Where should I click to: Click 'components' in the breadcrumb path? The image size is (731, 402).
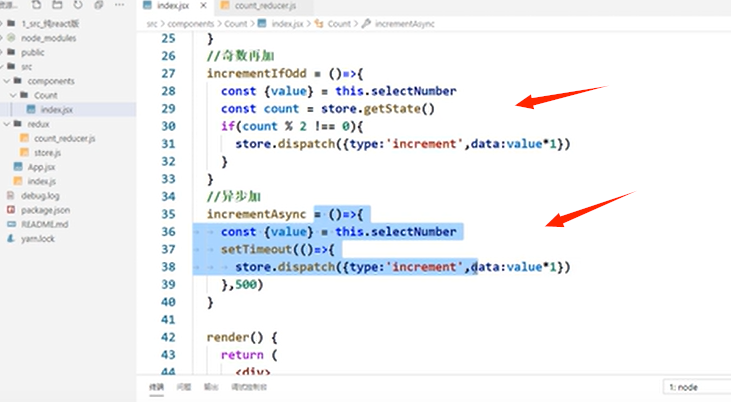tap(191, 24)
